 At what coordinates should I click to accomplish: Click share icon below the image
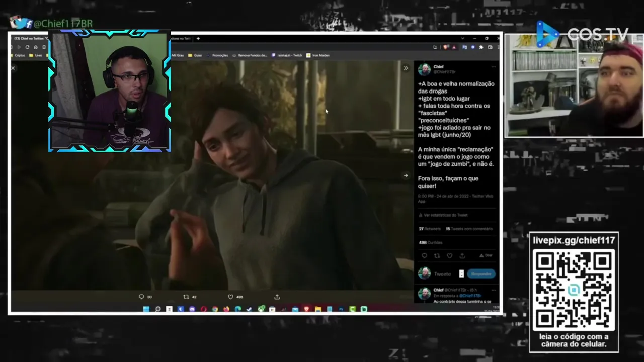(277, 297)
